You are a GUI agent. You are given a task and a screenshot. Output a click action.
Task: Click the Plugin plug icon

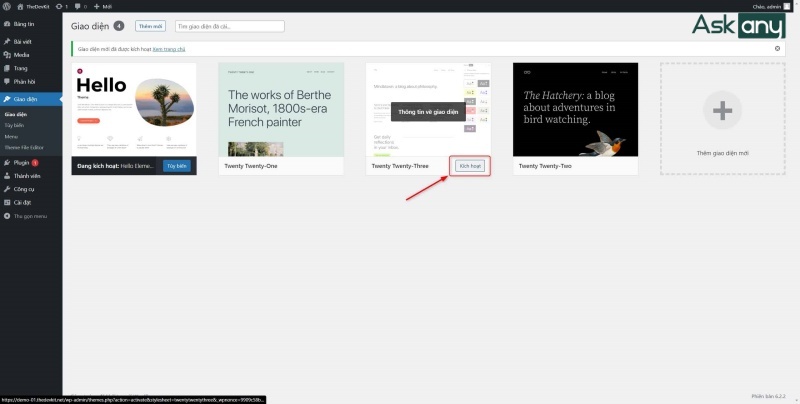pos(7,163)
